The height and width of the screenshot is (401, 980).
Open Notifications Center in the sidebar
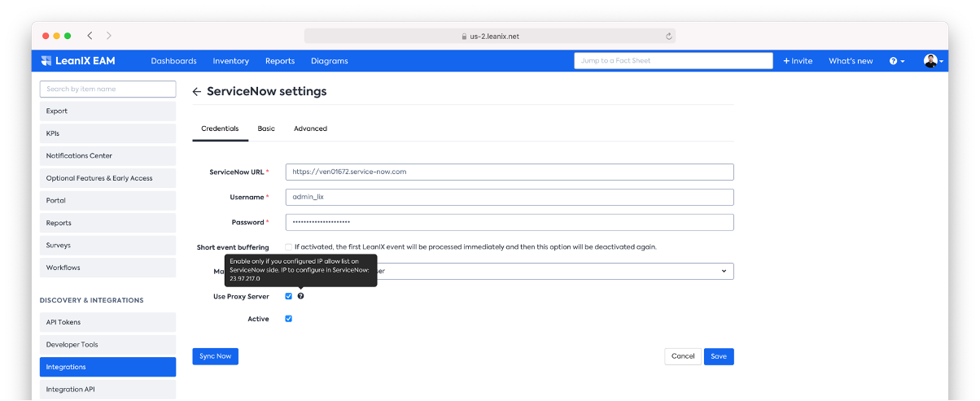(108, 155)
